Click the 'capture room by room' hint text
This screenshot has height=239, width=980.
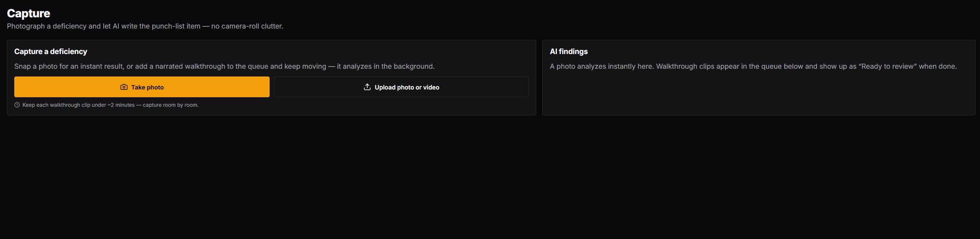pos(170,105)
